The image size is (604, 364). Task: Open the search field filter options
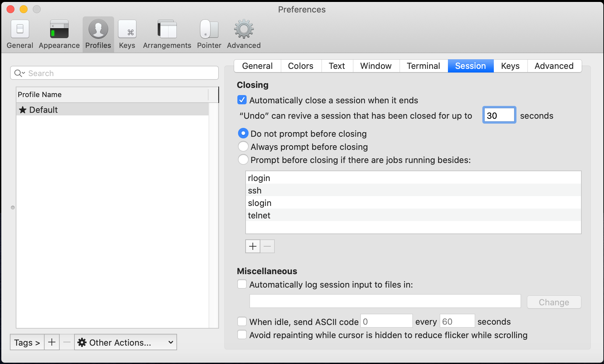19,73
